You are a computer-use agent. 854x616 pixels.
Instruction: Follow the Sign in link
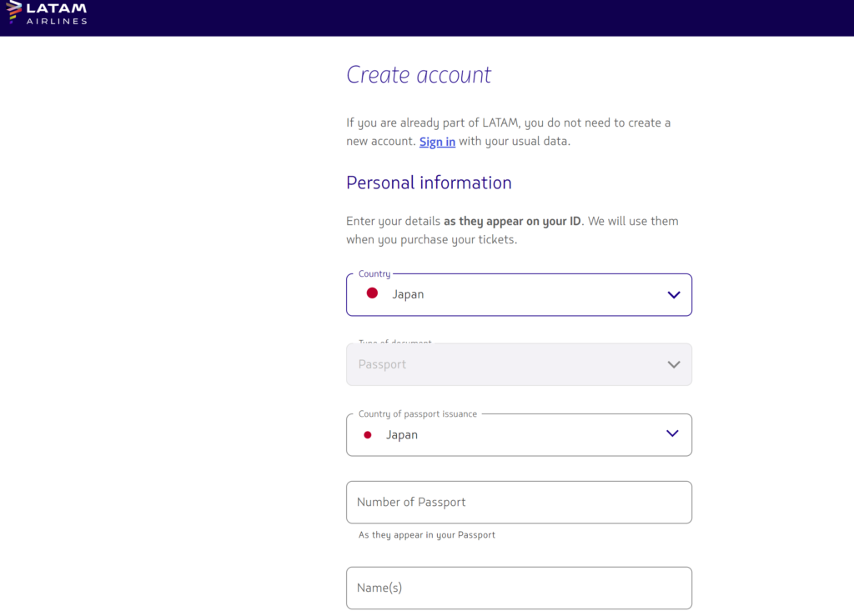pos(437,142)
